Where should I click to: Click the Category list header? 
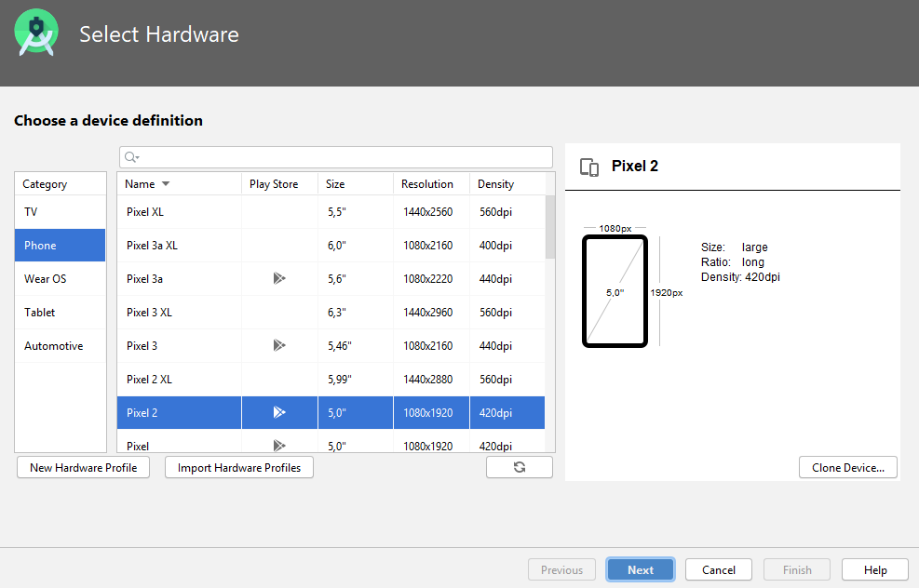click(60, 184)
